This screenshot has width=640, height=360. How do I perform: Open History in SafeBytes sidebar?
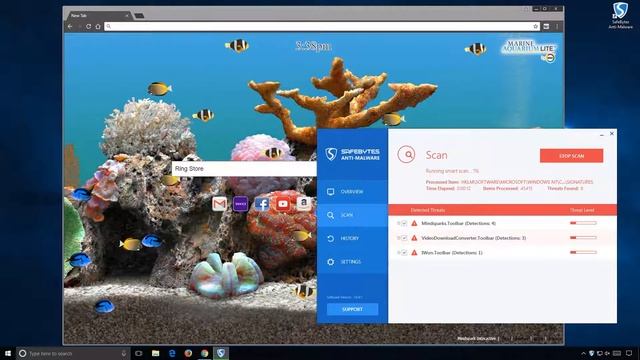(x=352, y=238)
